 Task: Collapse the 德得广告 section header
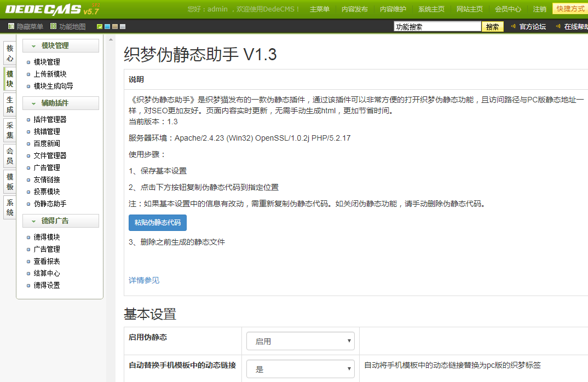tap(61, 221)
